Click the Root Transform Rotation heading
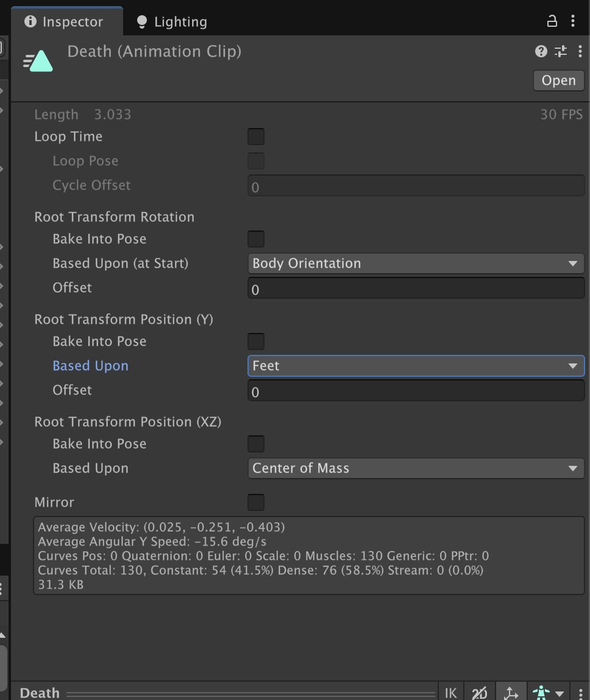Screen dimensions: 590x700 (114, 217)
